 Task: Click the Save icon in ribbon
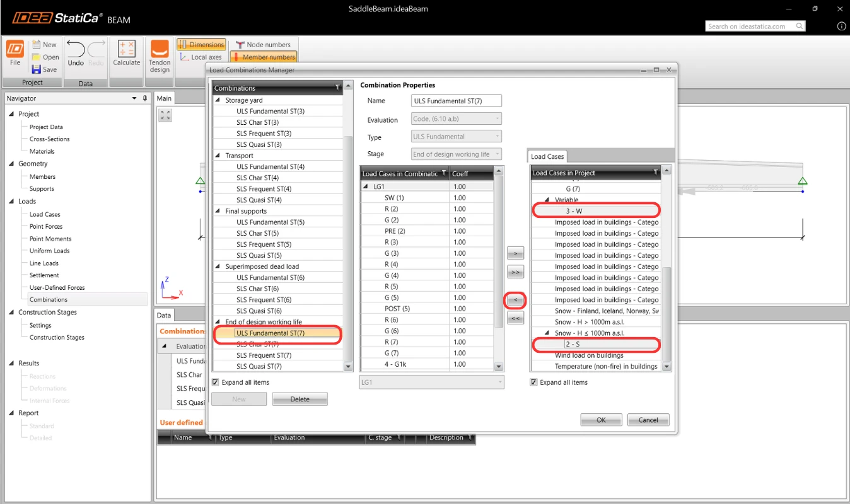click(37, 69)
